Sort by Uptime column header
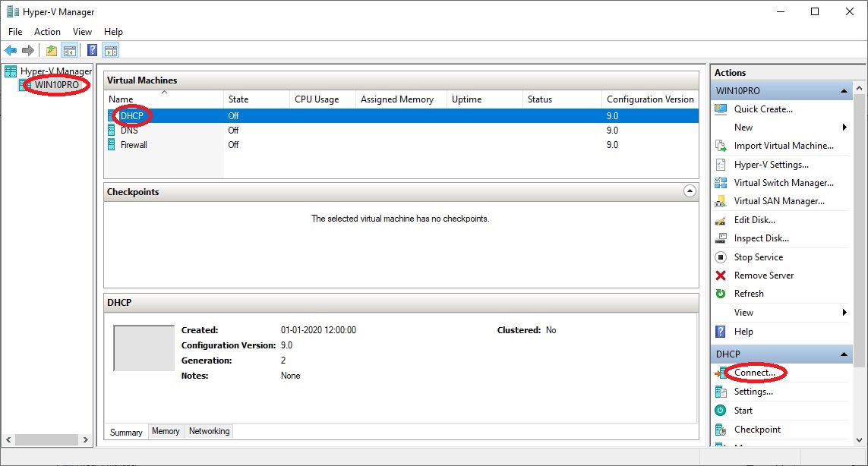This screenshot has width=868, height=466. point(485,99)
